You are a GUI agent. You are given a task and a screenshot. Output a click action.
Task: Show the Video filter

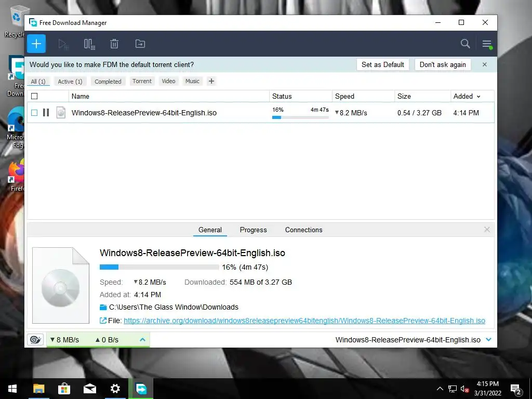pyautogui.click(x=168, y=81)
